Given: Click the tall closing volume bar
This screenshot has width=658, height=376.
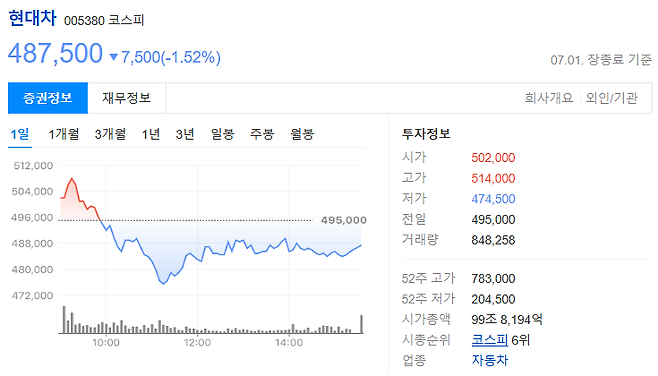Looking at the screenshot, I should [361, 324].
